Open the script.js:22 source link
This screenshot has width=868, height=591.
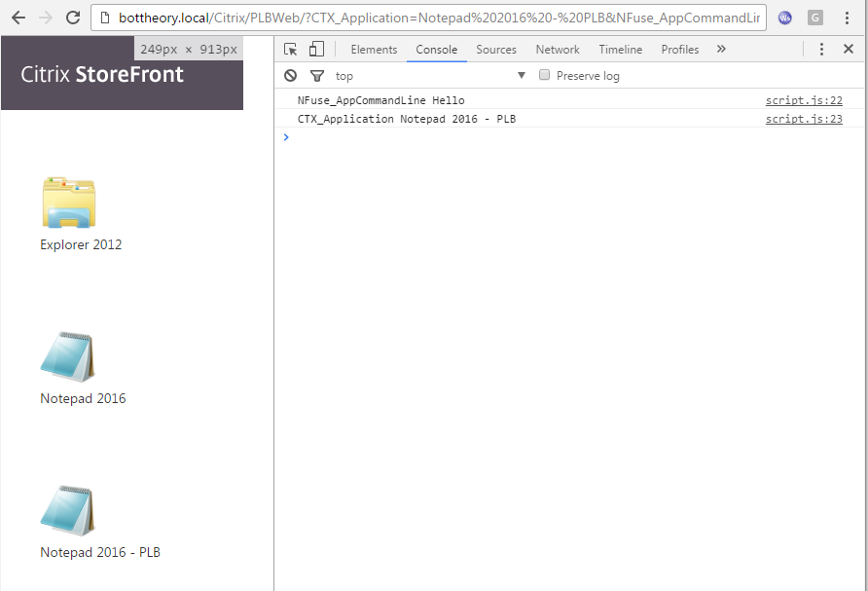[x=804, y=100]
